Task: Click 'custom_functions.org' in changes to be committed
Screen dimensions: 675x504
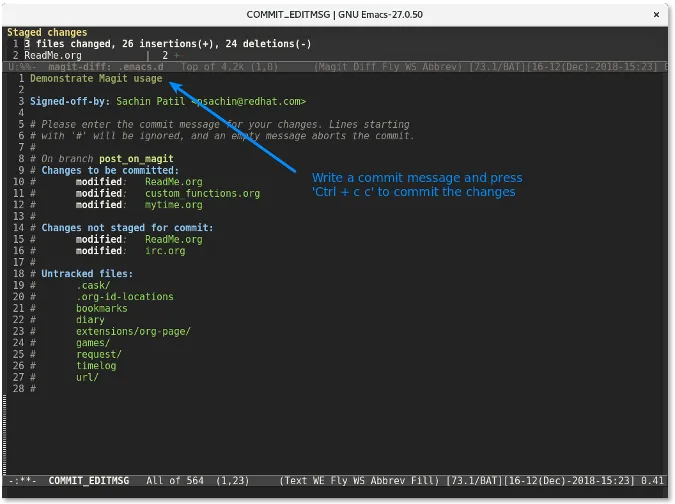Action: click(202, 193)
